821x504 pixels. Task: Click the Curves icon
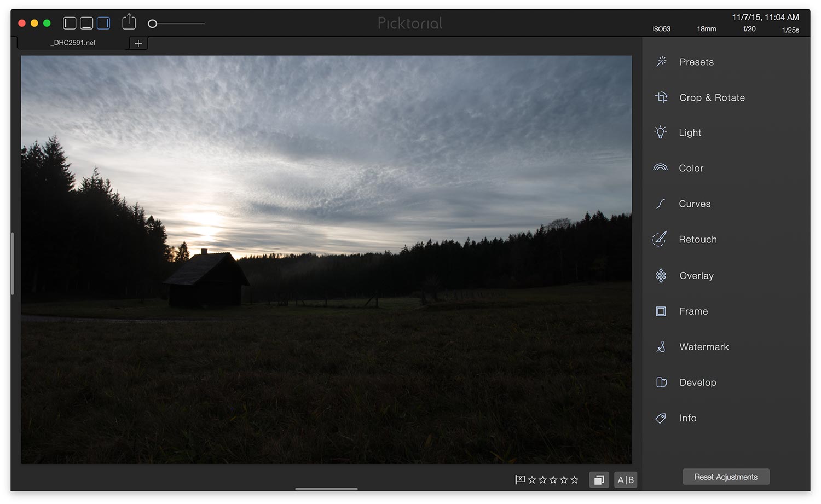[x=661, y=204]
